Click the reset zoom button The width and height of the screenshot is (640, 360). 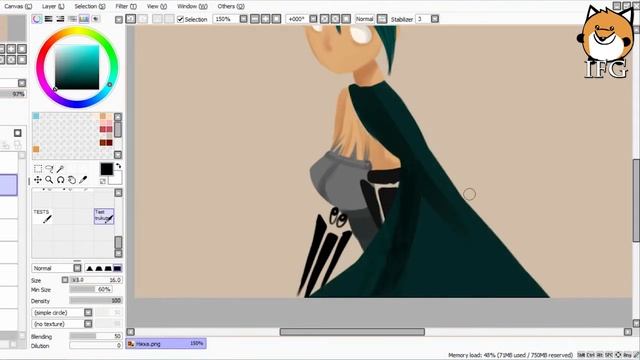276,19
